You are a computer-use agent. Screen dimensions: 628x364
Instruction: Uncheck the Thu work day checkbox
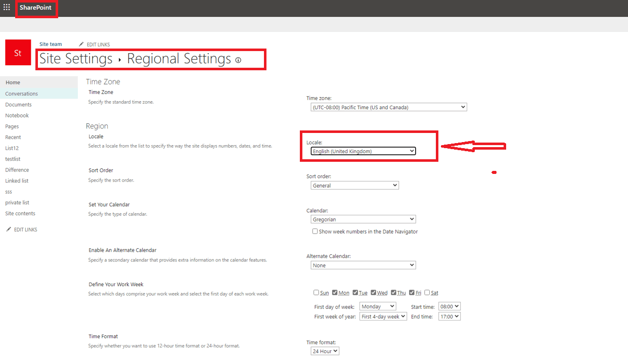click(x=394, y=292)
